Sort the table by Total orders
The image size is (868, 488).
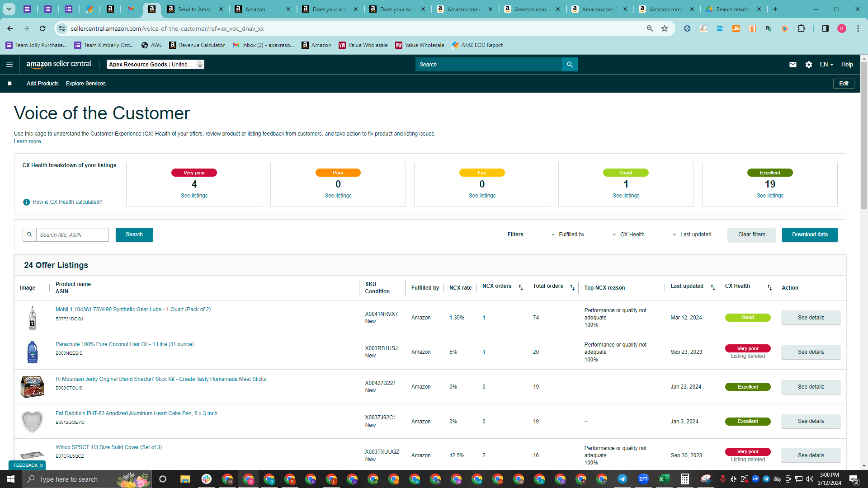click(572, 287)
